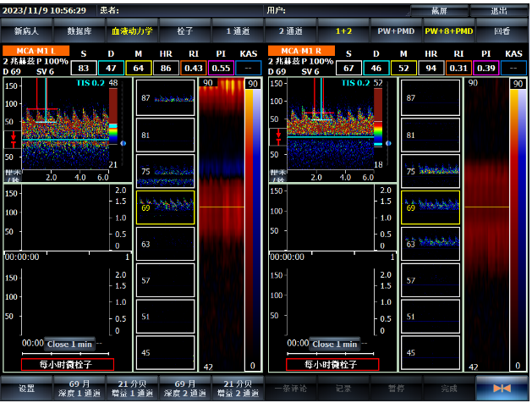
Task: Click yellow depth line on MCA-M1 L M-mode strip
Action: (x=222, y=207)
